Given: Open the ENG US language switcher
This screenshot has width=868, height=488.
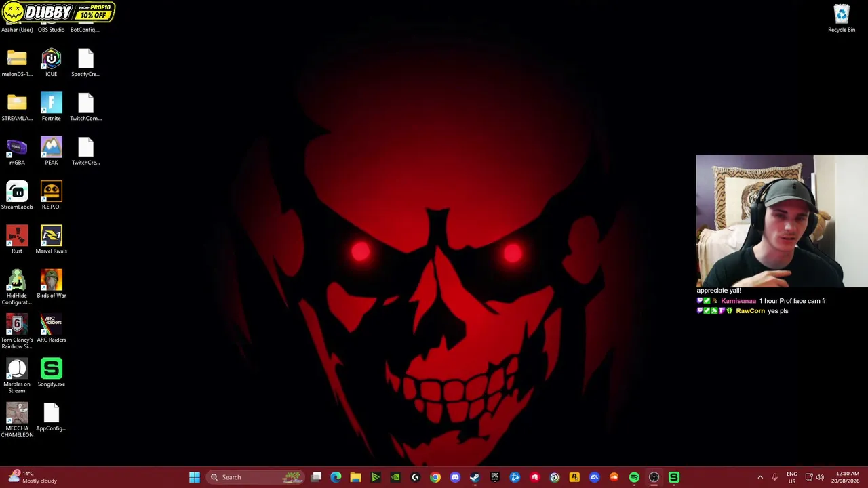Looking at the screenshot, I should tap(792, 477).
